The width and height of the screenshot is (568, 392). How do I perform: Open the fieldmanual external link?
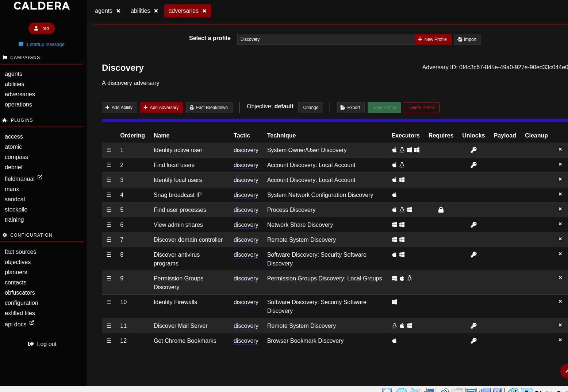pyautogui.click(x=23, y=178)
